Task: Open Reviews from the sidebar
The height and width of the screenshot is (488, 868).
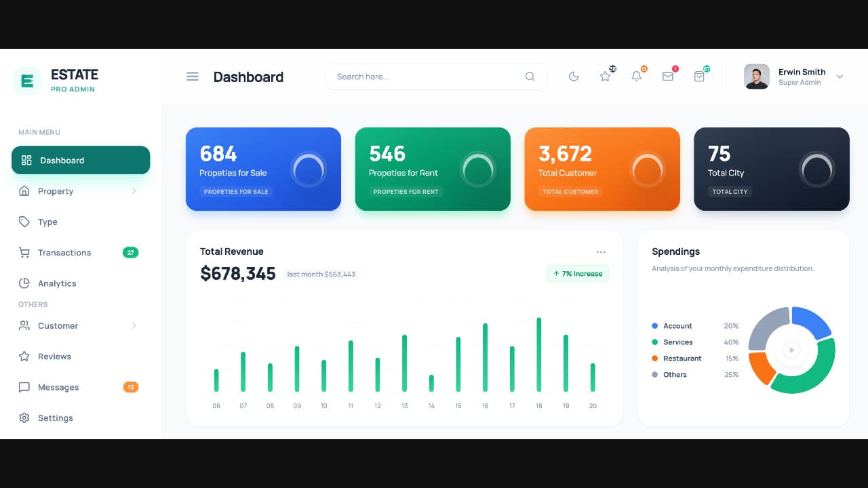Action: [x=54, y=356]
